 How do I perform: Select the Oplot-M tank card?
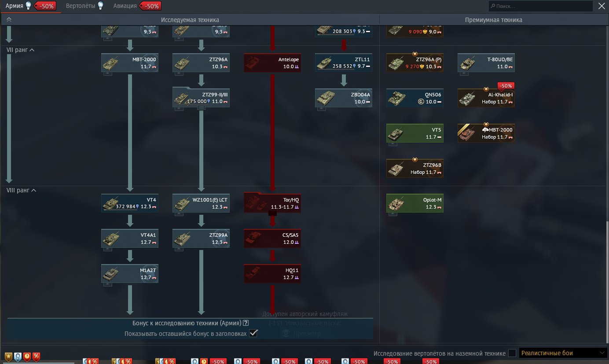click(x=415, y=203)
